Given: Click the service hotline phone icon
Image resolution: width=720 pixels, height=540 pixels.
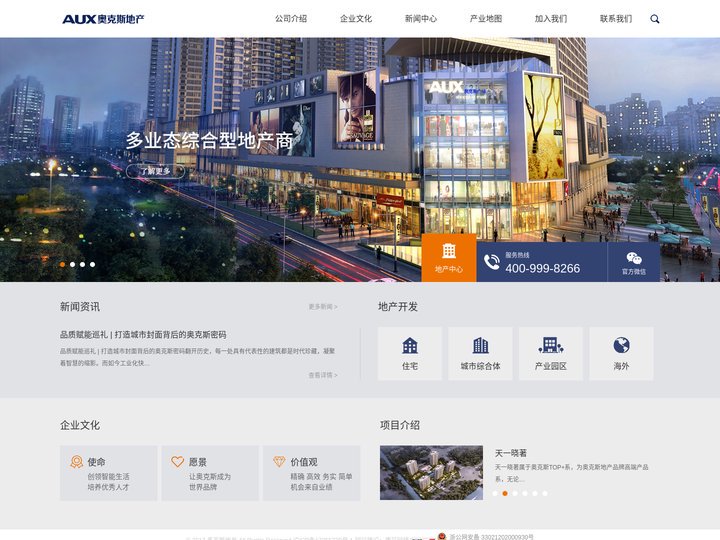Looking at the screenshot, I should pos(492,262).
